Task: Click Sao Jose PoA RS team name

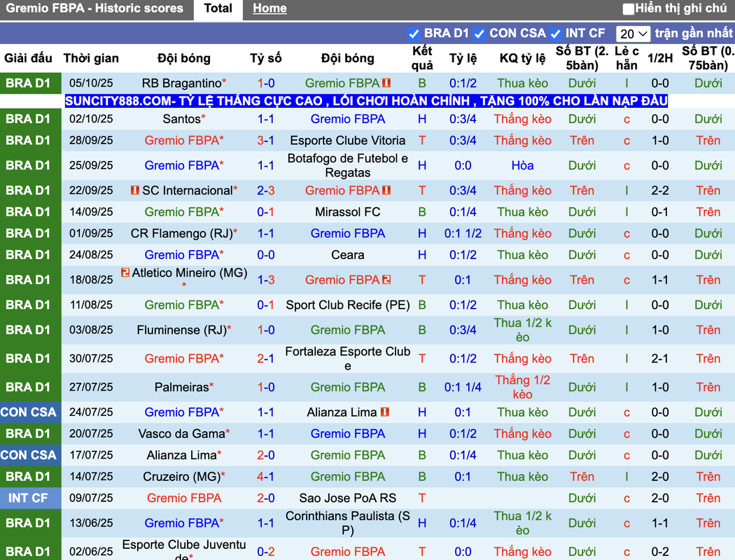Action: point(348,498)
